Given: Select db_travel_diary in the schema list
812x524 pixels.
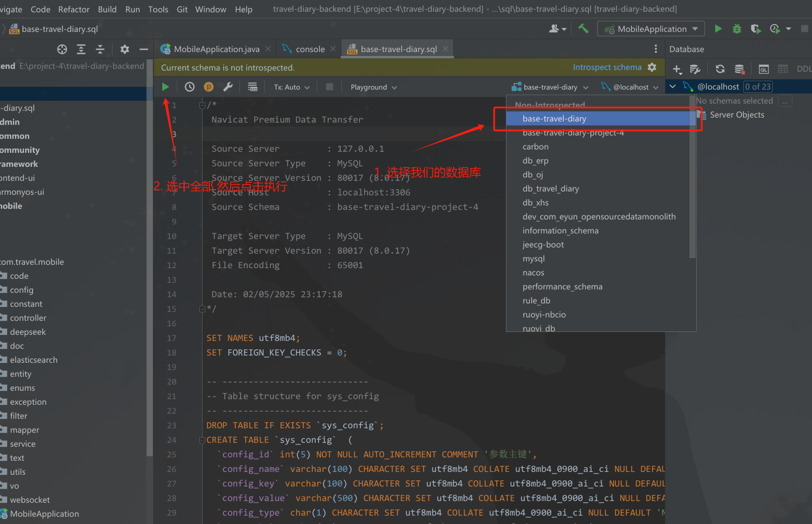Looking at the screenshot, I should [x=598, y=189].
